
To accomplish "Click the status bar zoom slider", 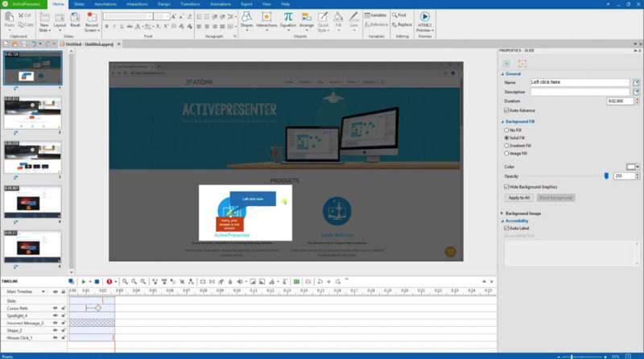I will click(582, 357).
